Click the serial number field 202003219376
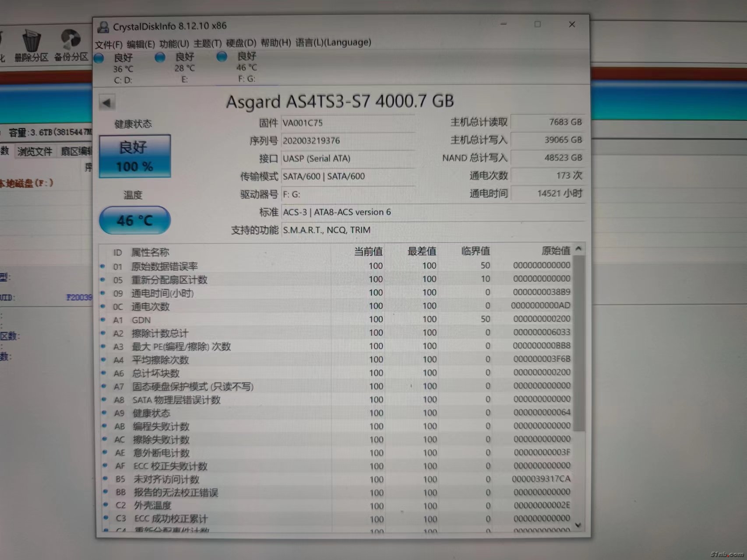The image size is (747, 560). (x=348, y=141)
